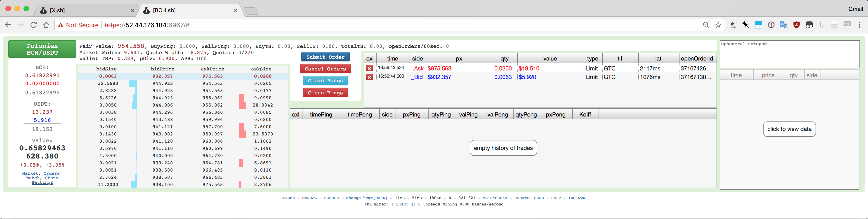Click the Google Translate extension icon
The width and height of the screenshot is (868, 219).
click(x=784, y=25)
